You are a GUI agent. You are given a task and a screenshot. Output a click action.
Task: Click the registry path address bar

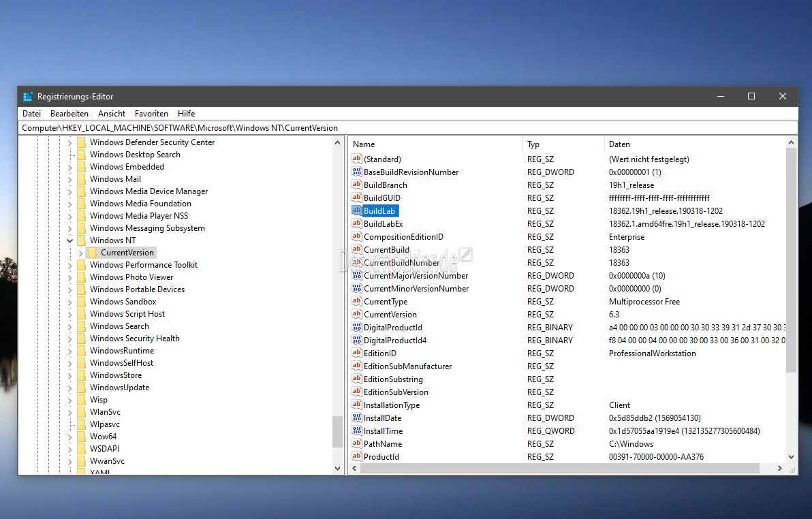408,128
